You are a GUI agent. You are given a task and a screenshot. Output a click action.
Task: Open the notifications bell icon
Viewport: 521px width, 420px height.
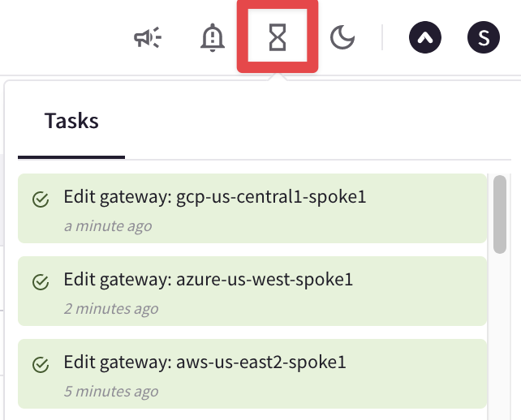[213, 37]
